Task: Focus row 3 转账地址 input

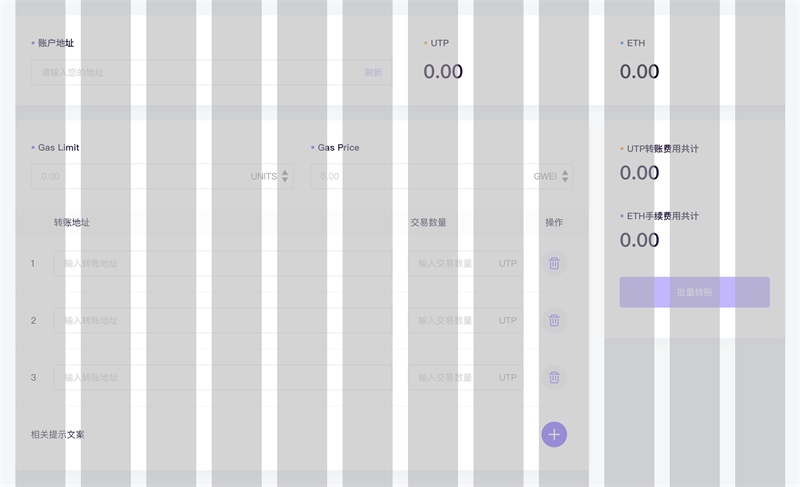Action: (x=223, y=377)
